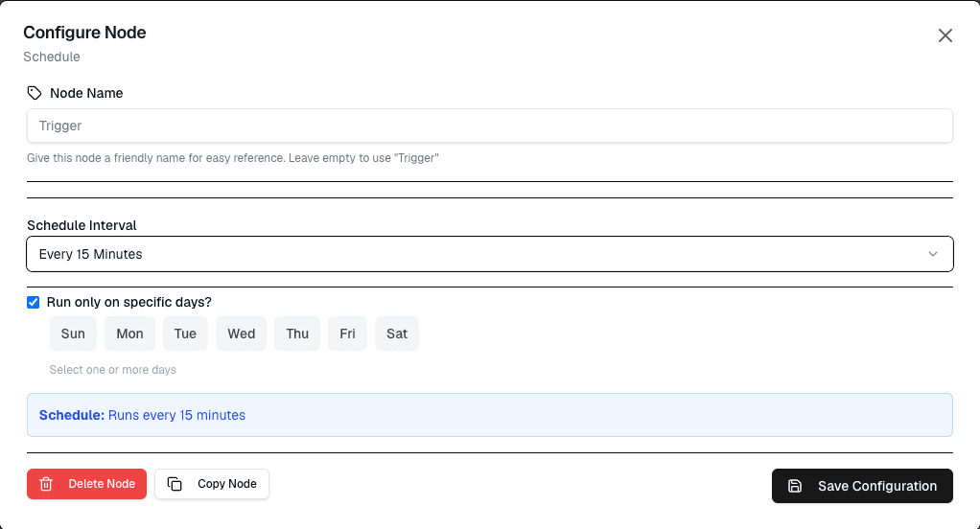
Task: Click the Delete Node button
Action: tap(87, 484)
